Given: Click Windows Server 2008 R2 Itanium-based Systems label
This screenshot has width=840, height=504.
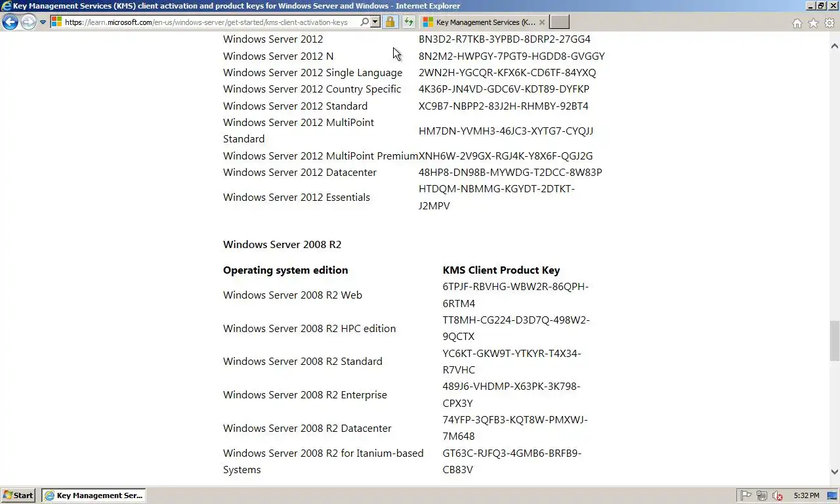Looking at the screenshot, I should [324, 461].
